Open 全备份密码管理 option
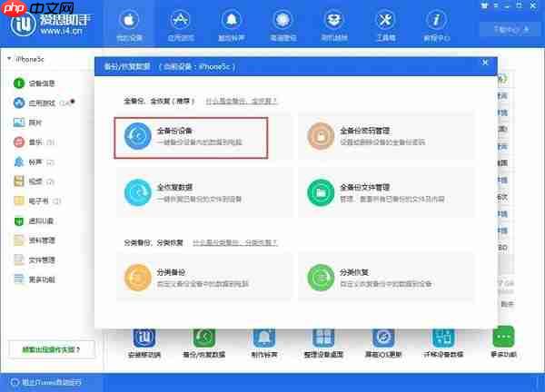Image resolution: width=545 pixels, height=392 pixels. point(386,136)
